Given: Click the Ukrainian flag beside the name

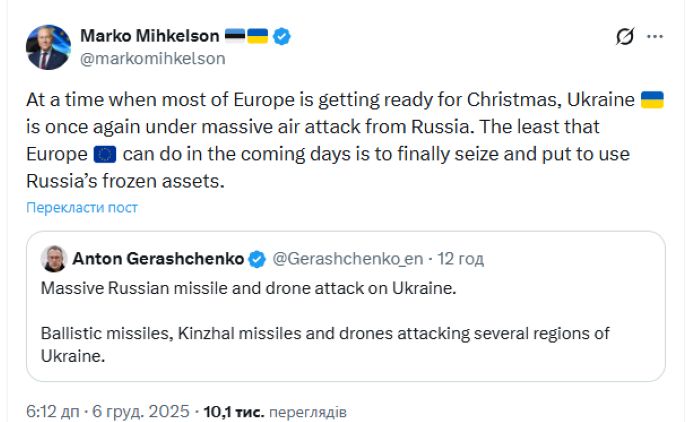Looking at the screenshot, I should pos(258,36).
